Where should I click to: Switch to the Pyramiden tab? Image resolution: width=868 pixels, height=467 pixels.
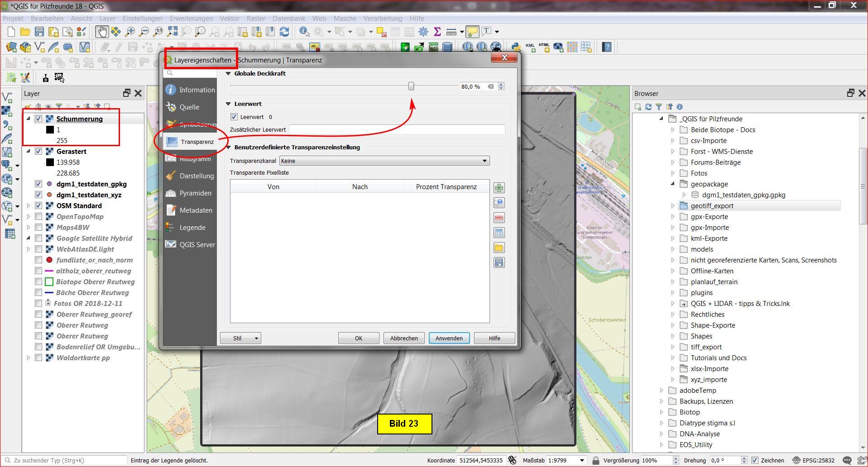[195, 193]
